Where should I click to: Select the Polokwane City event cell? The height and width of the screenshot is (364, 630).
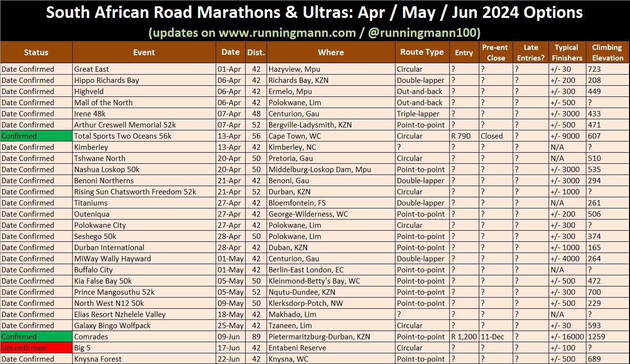coord(144,225)
